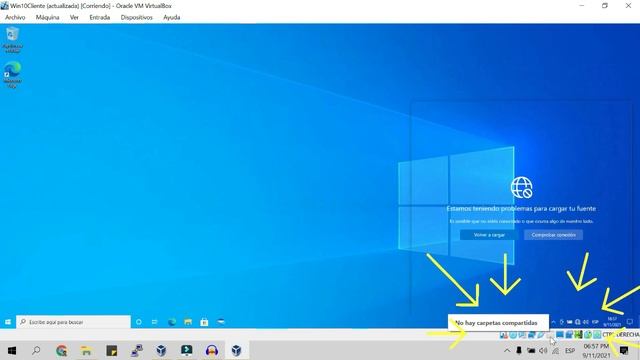Open File Explorer in the guest taskbar
The height and width of the screenshot is (360, 640).
pyautogui.click(x=188, y=322)
